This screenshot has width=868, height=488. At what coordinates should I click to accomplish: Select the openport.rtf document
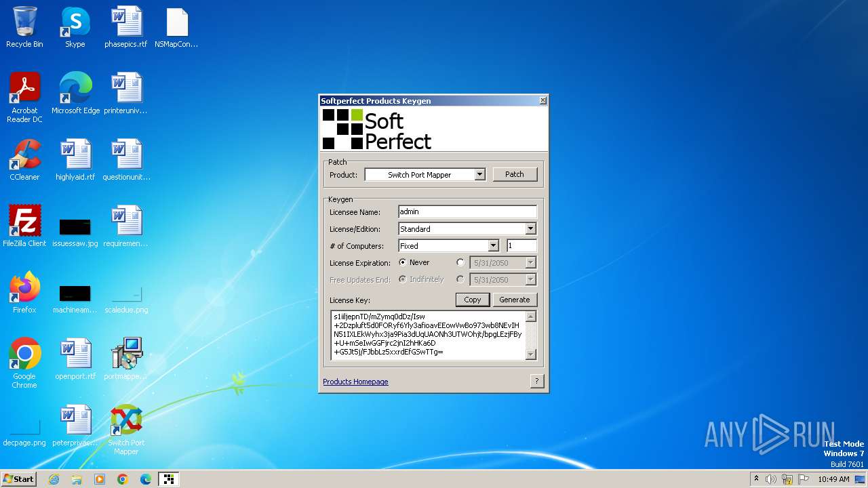(x=75, y=359)
